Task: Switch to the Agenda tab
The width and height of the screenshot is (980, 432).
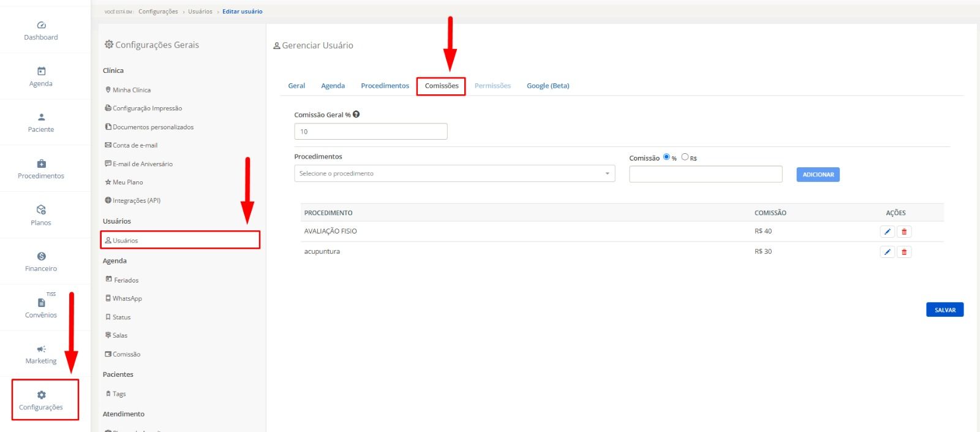Action: coord(333,86)
